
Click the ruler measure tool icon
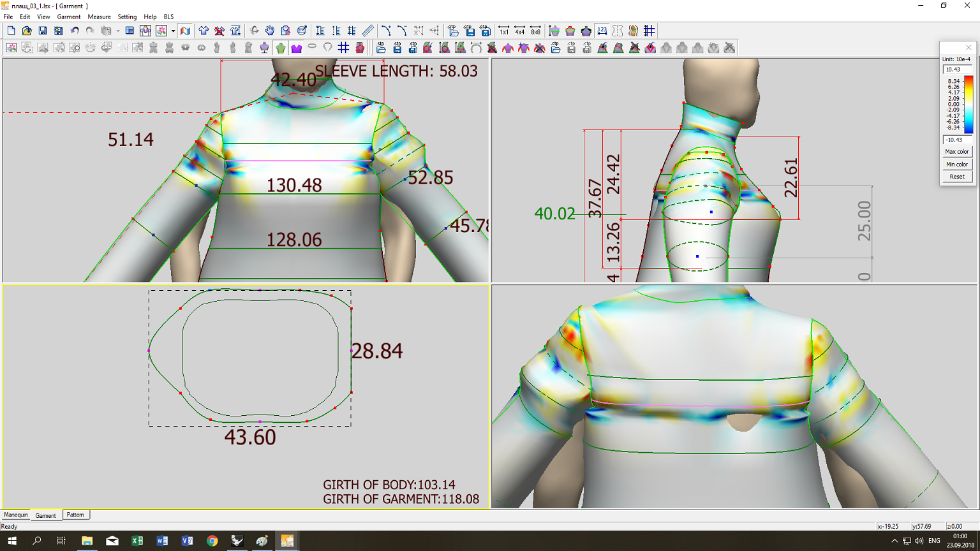click(x=368, y=31)
